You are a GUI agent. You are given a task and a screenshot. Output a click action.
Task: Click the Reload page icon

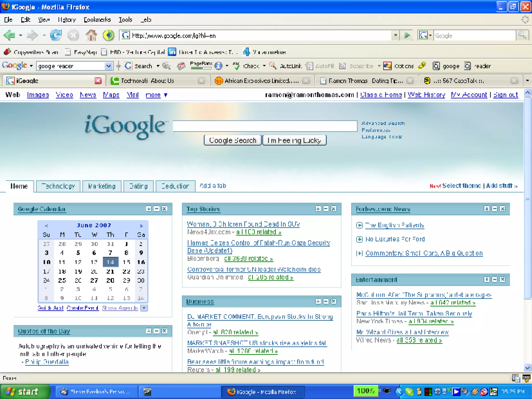click(x=56, y=35)
